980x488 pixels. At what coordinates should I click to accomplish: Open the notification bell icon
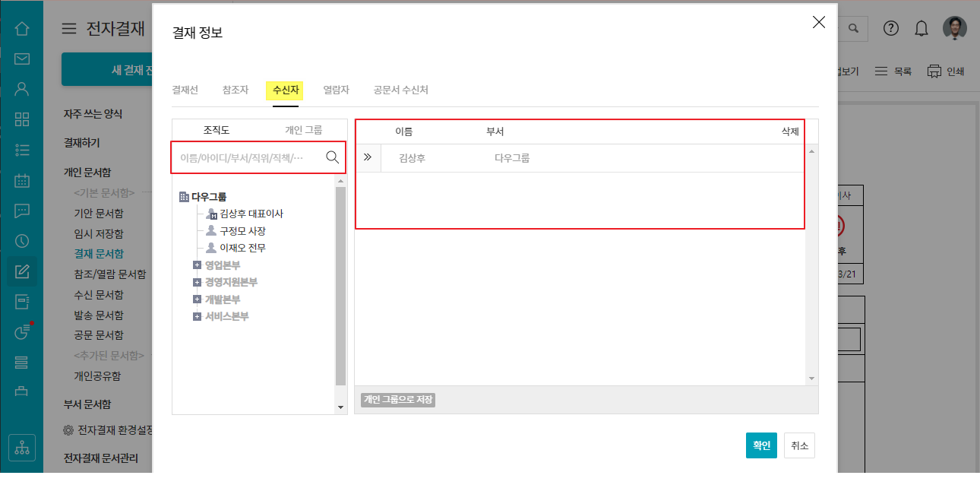click(922, 29)
